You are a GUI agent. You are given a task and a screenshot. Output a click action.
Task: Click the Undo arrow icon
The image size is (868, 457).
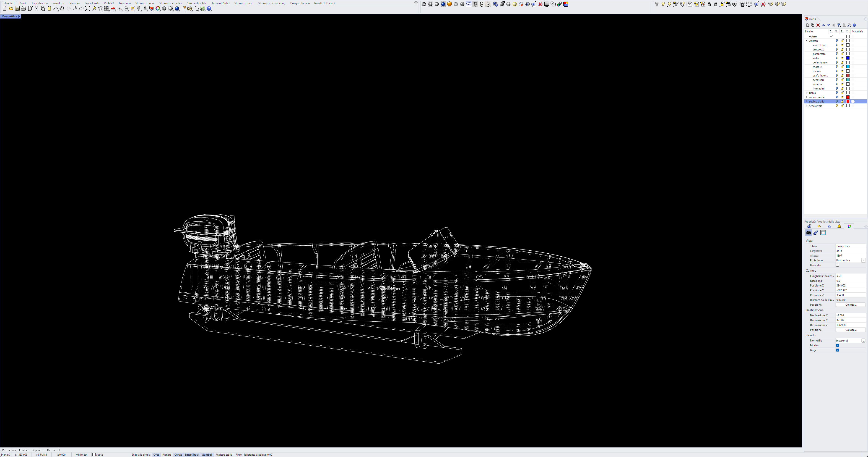pos(56,9)
